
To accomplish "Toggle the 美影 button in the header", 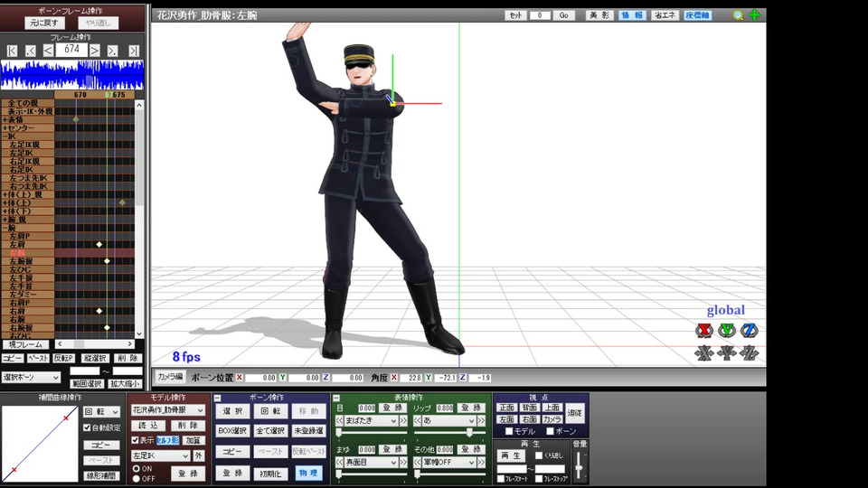I will click(x=600, y=15).
